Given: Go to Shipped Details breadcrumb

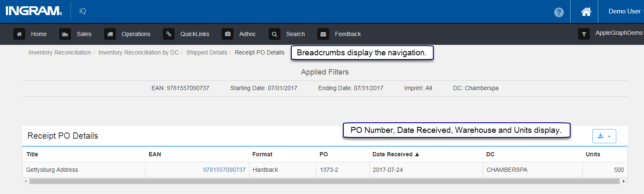Looking at the screenshot, I should click(x=207, y=52).
